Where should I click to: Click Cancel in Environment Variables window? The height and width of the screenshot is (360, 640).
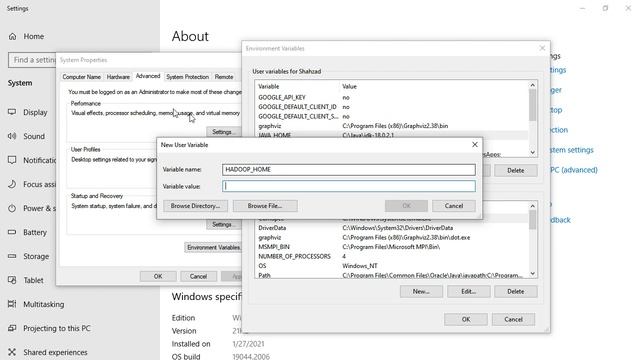(513, 319)
